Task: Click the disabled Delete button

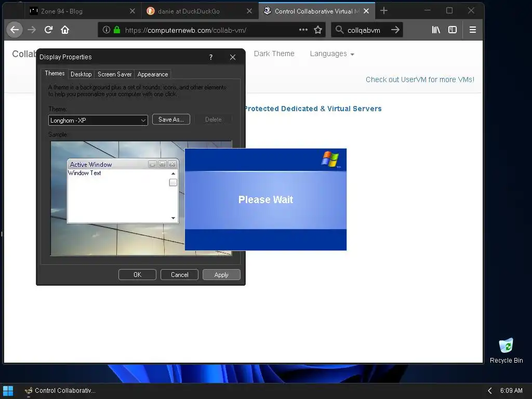Action: 213,119
